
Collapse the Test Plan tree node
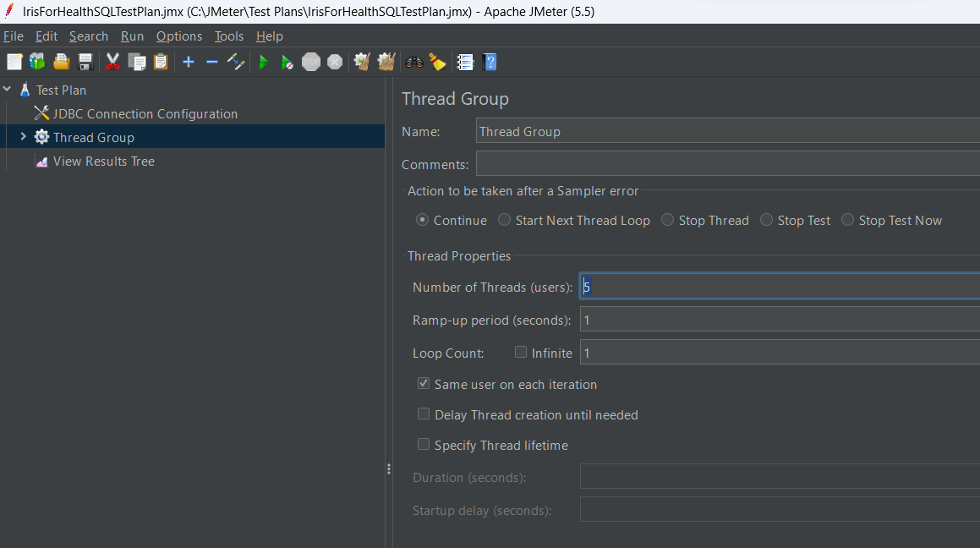point(8,90)
